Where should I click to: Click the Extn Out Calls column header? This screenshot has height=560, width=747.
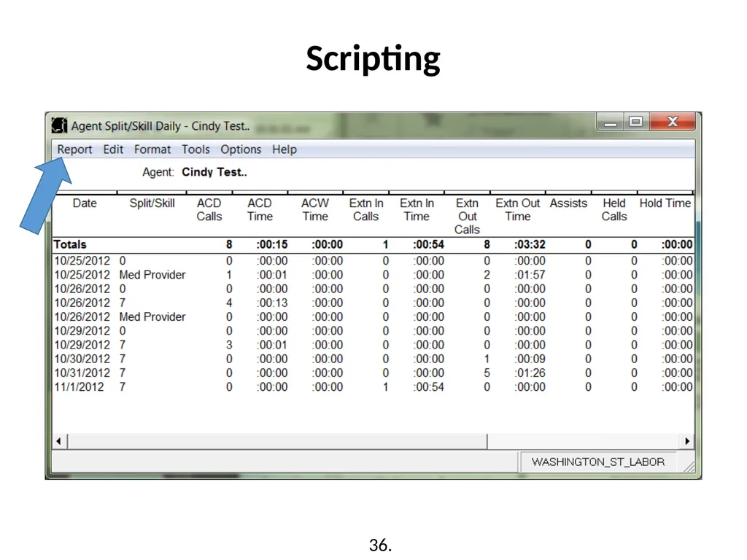pos(467,217)
